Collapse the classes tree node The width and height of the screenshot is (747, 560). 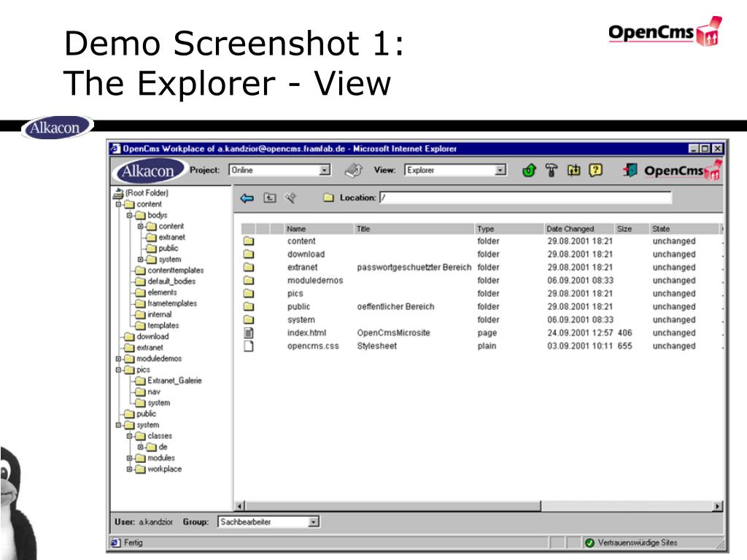tap(129, 436)
